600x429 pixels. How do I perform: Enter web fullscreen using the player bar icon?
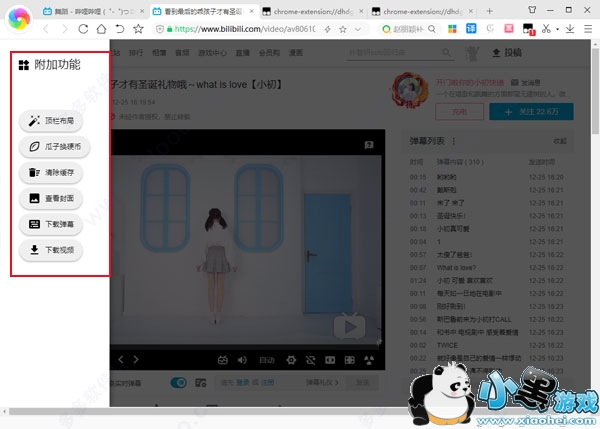[x=349, y=360]
